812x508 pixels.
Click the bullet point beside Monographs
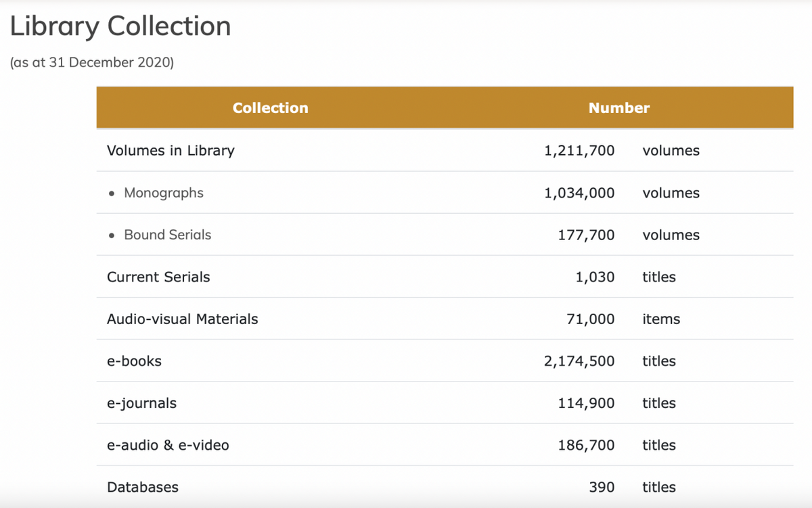click(x=112, y=193)
